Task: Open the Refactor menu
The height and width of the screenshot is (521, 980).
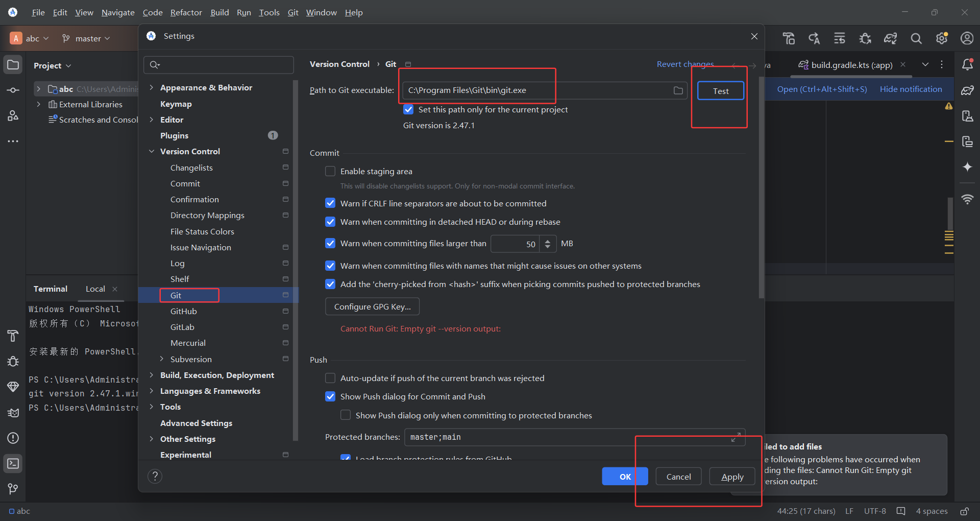Action: (186, 12)
